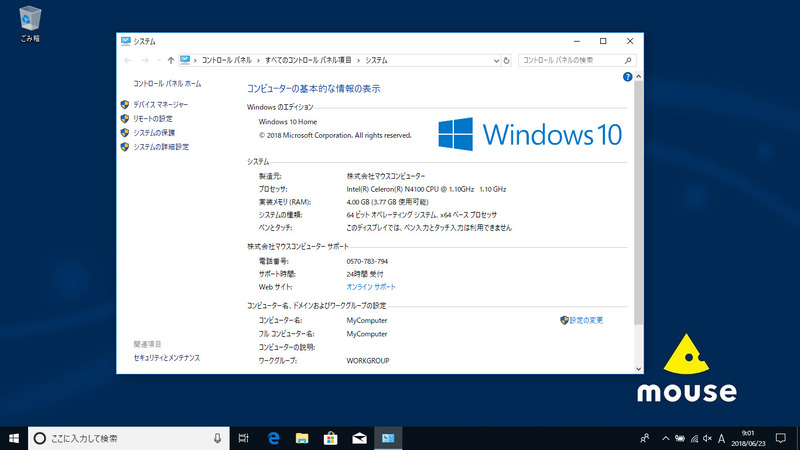Screen dimensions: 800x450
Task: Click shield icon beside デバイス マネージャー
Action: (124, 105)
